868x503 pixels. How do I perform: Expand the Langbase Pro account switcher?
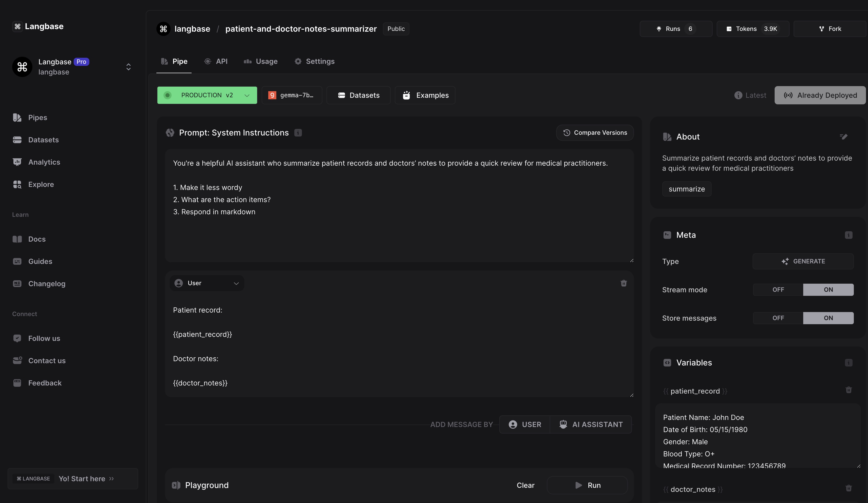pyautogui.click(x=128, y=67)
